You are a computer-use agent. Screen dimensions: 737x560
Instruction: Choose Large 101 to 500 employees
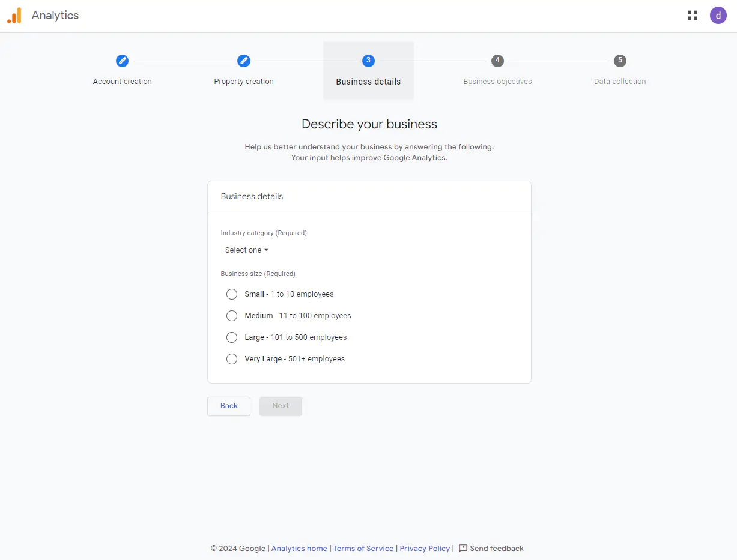(x=232, y=337)
